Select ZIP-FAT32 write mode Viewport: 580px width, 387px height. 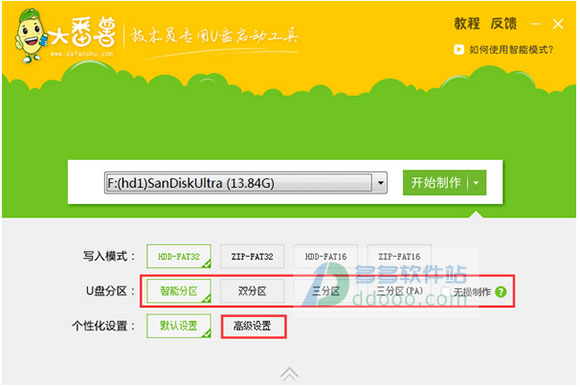252,256
